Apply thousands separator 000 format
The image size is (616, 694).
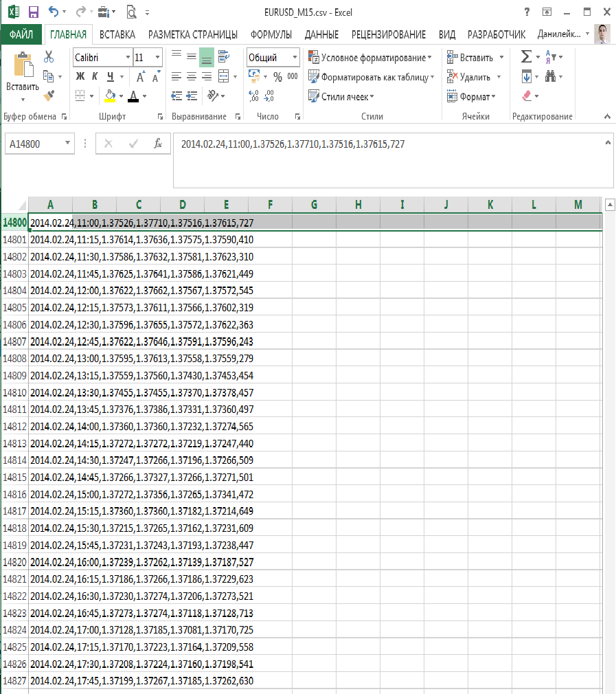coord(293,76)
